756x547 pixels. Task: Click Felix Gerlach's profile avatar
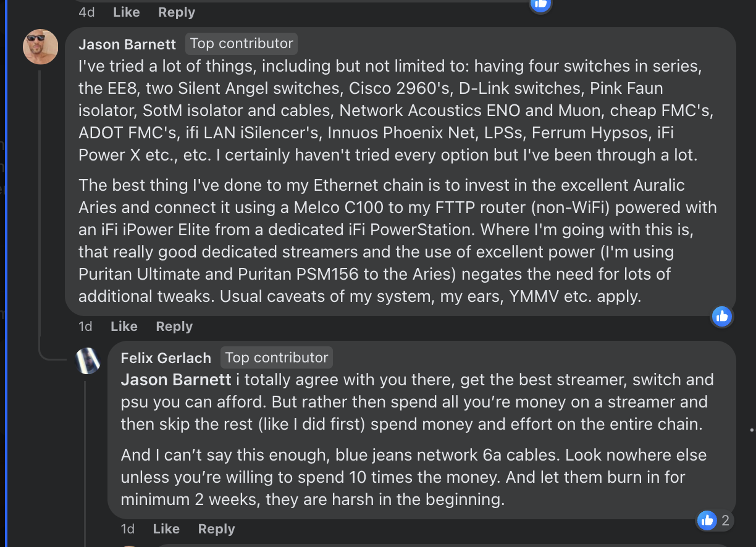click(88, 361)
